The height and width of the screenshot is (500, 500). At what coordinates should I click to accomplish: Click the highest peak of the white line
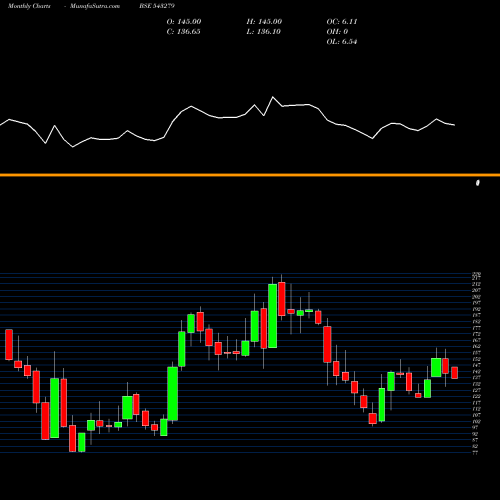click(273, 97)
